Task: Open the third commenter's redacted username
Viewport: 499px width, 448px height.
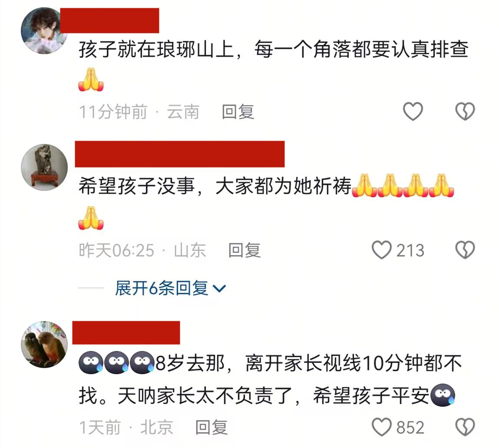Action: (126, 333)
